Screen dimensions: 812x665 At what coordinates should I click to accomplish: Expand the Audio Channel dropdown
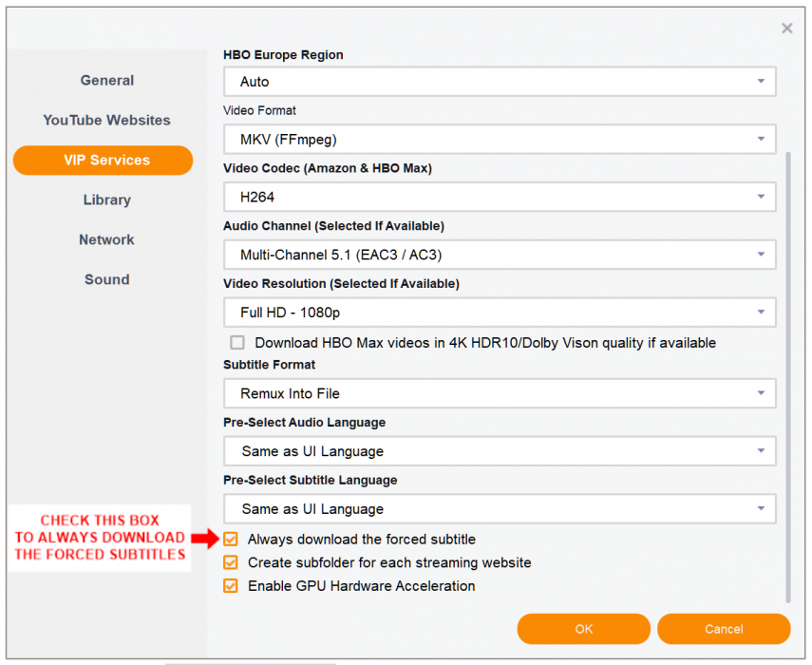500,255
